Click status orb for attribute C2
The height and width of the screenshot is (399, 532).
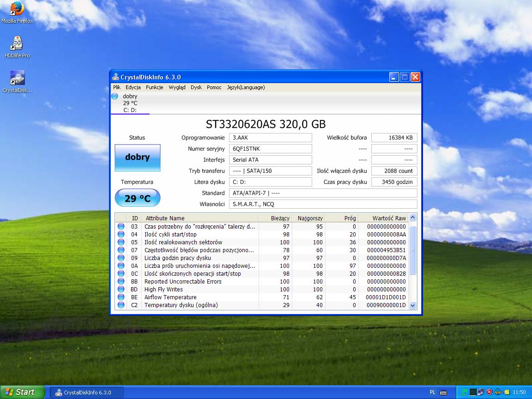[121, 305]
